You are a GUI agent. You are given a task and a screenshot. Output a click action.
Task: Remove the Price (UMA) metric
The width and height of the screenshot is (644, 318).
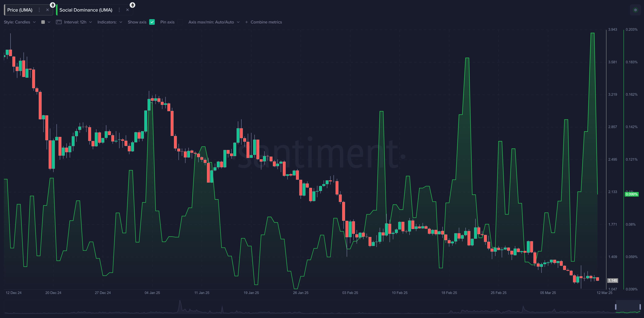[47, 10]
